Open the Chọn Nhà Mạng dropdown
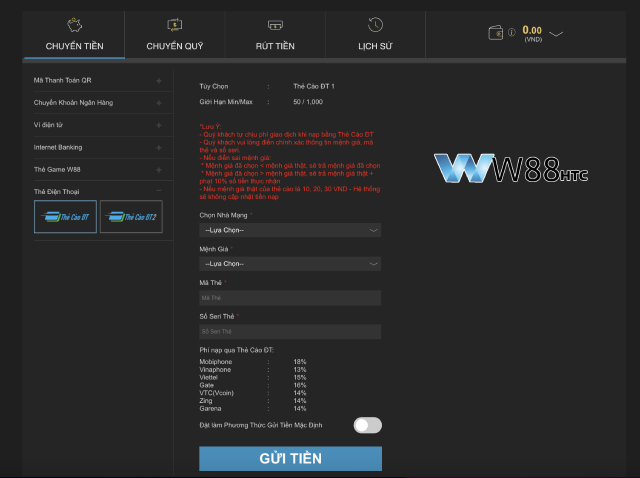640x478 pixels. 290,230
